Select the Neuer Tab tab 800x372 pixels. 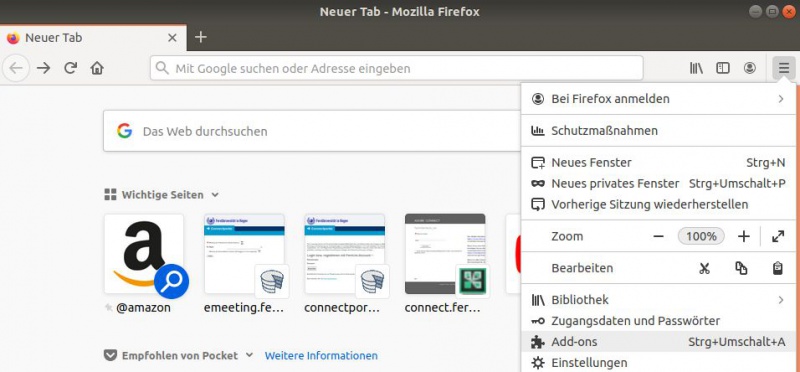(93, 38)
